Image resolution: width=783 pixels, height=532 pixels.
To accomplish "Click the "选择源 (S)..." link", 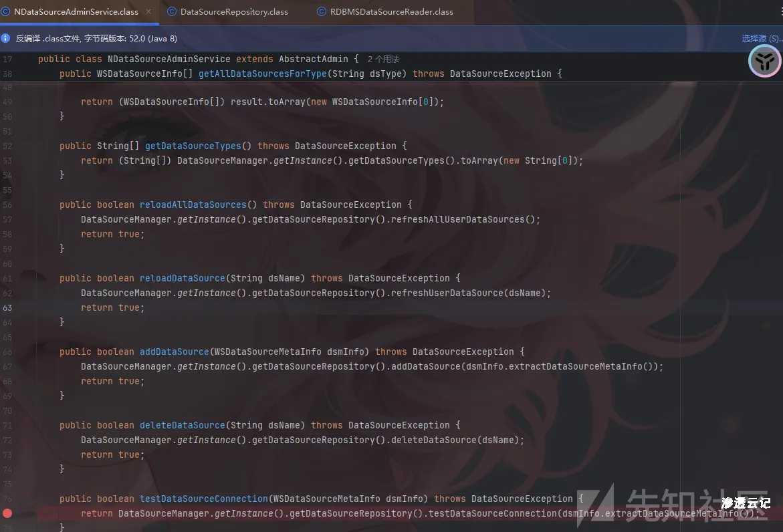I will pyautogui.click(x=761, y=39).
